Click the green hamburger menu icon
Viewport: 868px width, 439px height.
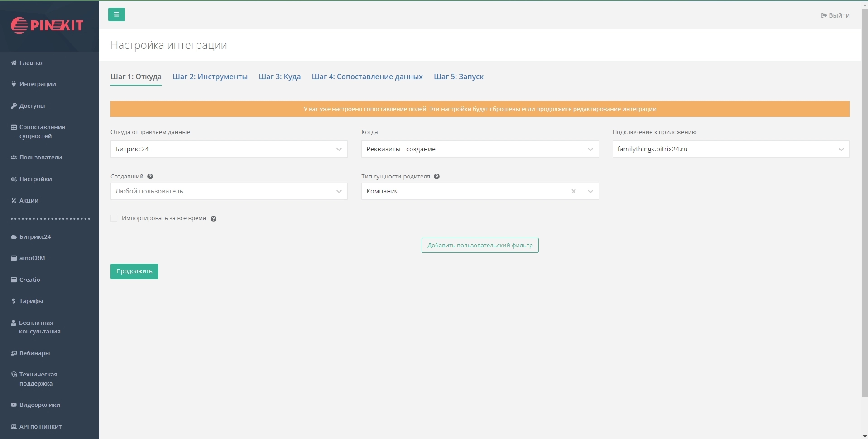pos(116,14)
